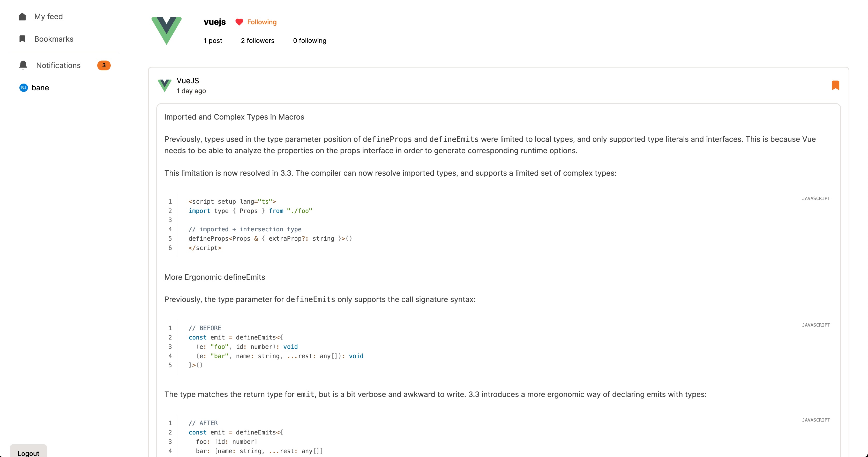
Task: Open the 2 followers list
Action: pos(257,40)
